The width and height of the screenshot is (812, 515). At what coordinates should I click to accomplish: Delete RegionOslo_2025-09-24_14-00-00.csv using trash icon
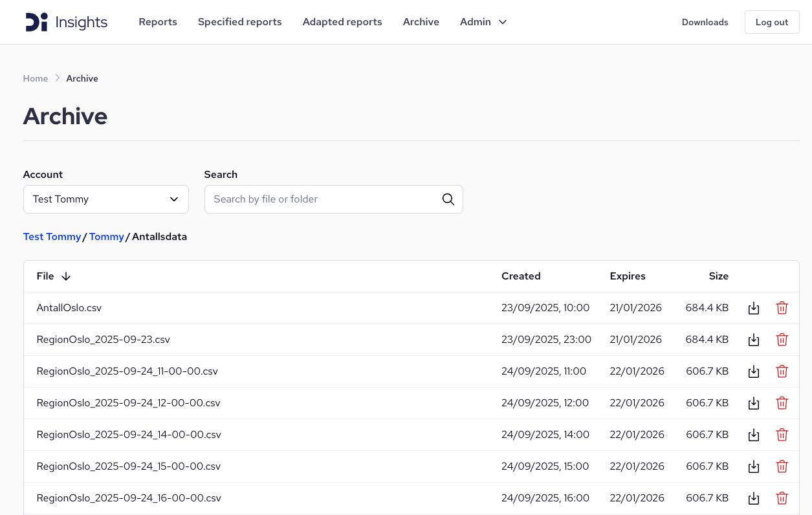point(782,435)
